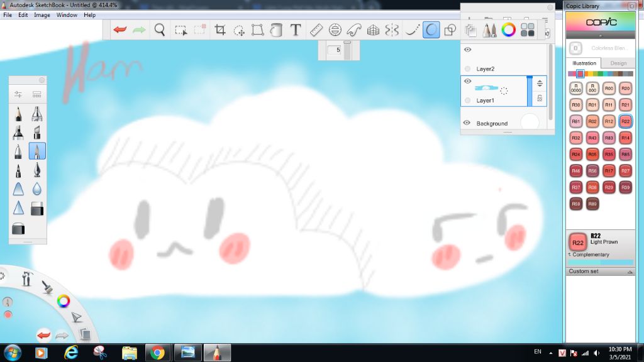644x362 pixels.
Task: Click the Layer1 thumbnail
Action: 486,88
